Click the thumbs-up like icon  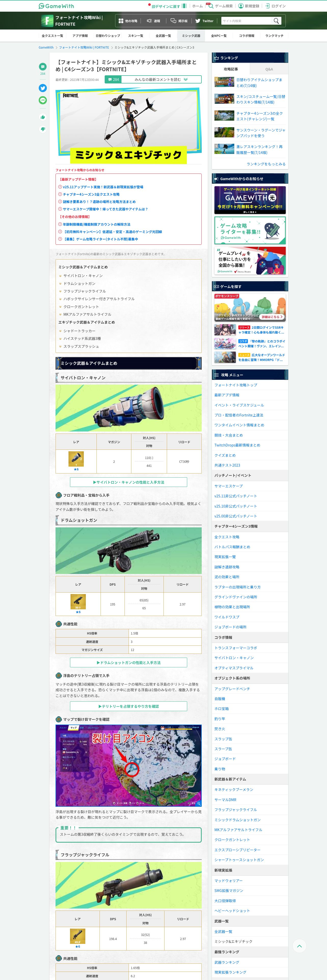tap(43, 117)
